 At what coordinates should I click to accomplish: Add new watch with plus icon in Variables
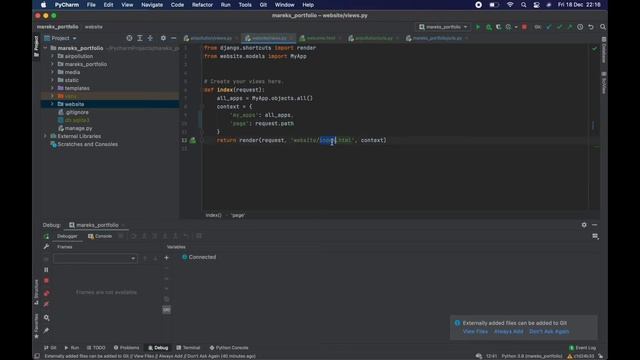pos(167,258)
